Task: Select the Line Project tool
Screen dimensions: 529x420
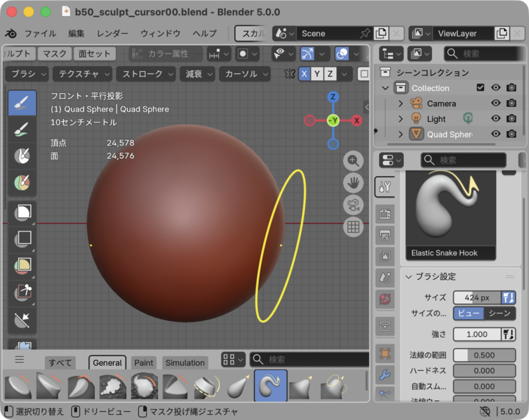Action: (22, 320)
